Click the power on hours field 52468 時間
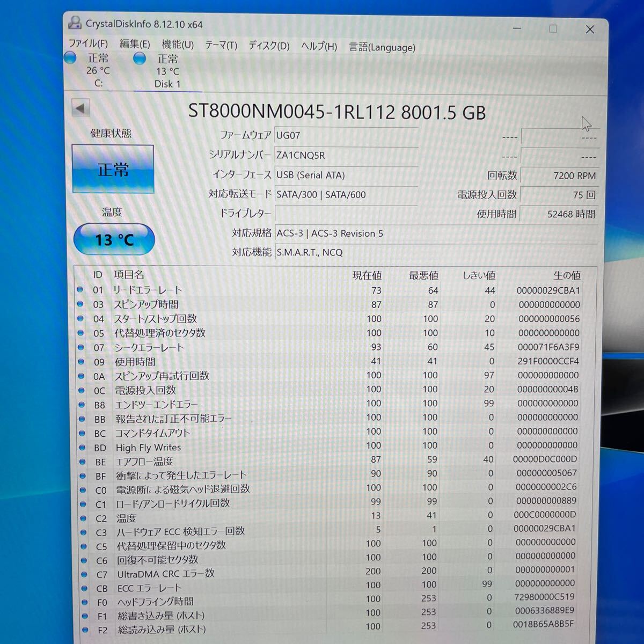This screenshot has height=644, width=644. tap(559, 214)
